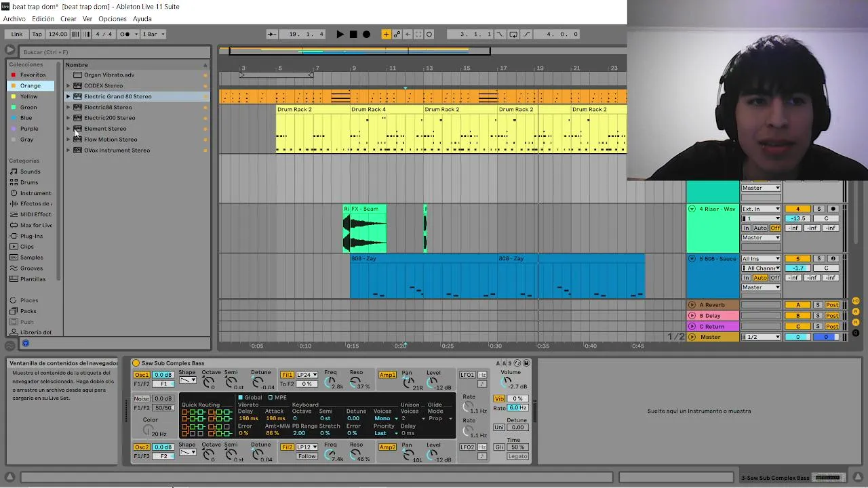This screenshot has width=868, height=488.
Task: Open the Ayuda menu
Action: click(142, 19)
